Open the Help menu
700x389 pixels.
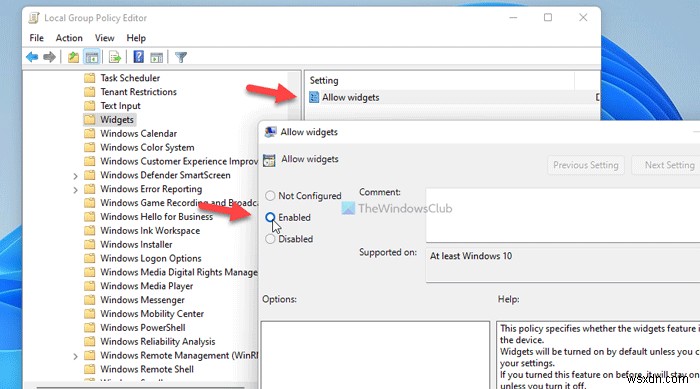[x=136, y=38]
